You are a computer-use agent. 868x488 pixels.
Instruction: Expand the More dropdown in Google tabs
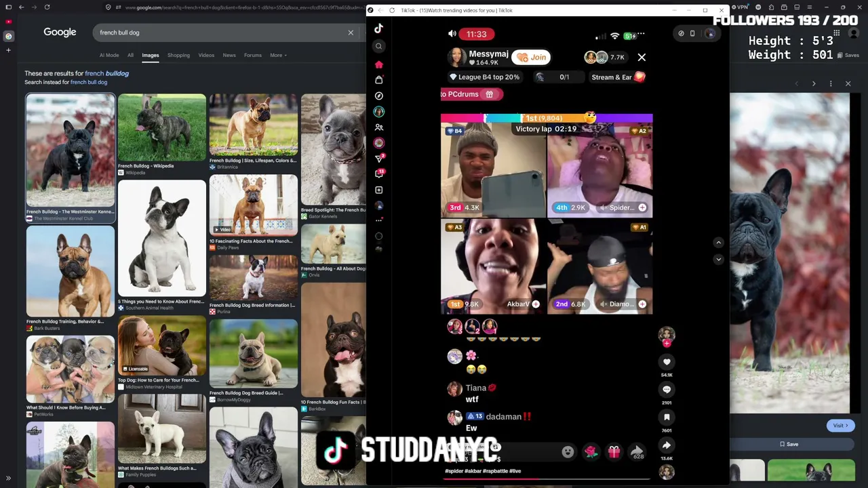278,56
